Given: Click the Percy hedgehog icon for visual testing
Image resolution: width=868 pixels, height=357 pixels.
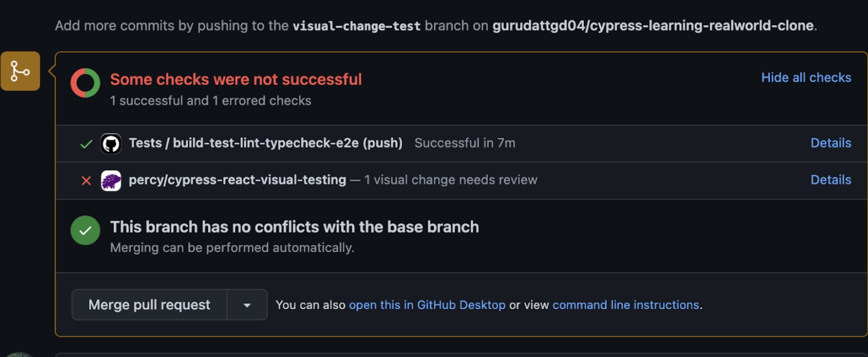Looking at the screenshot, I should [111, 180].
